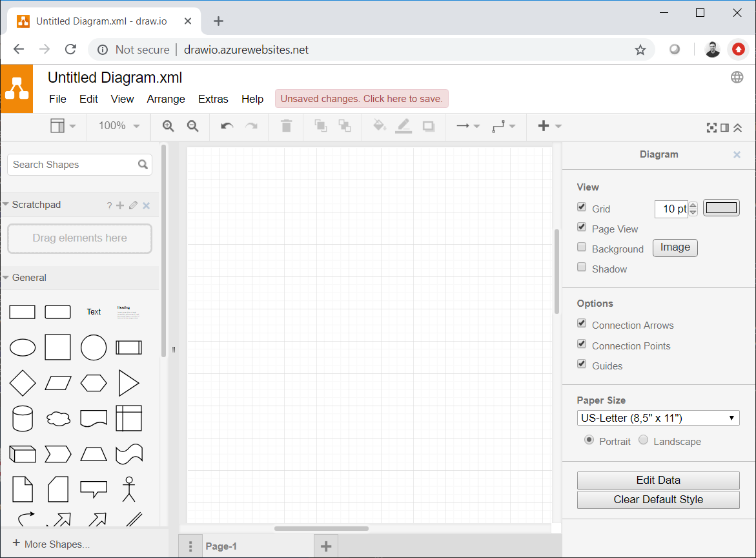756x558 pixels.
Task: Enable the Shadow checkbox
Action: (582, 267)
